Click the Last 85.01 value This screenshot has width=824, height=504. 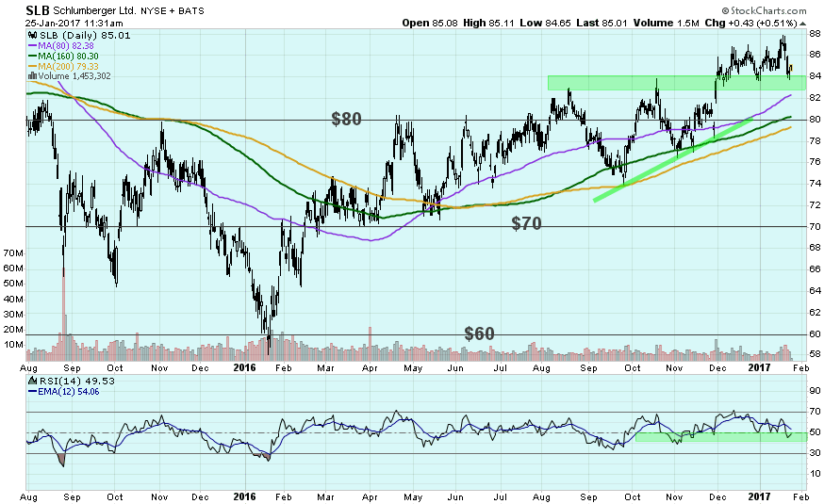pos(602,24)
